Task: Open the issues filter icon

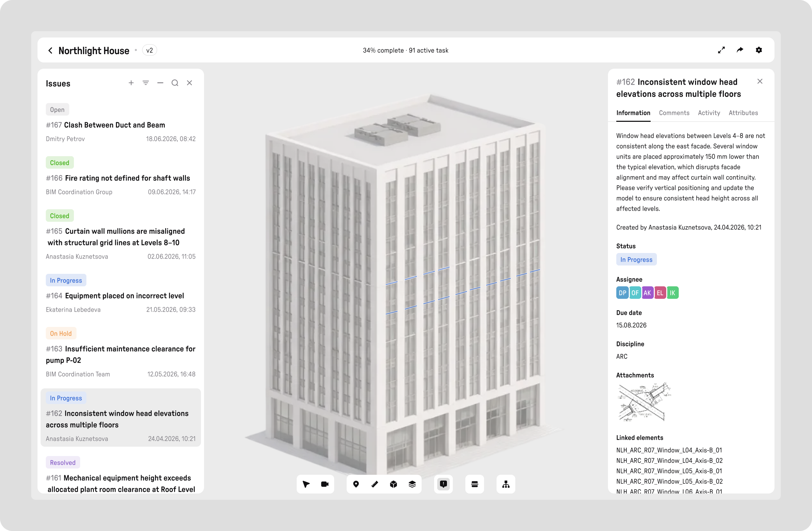Action: coord(146,83)
